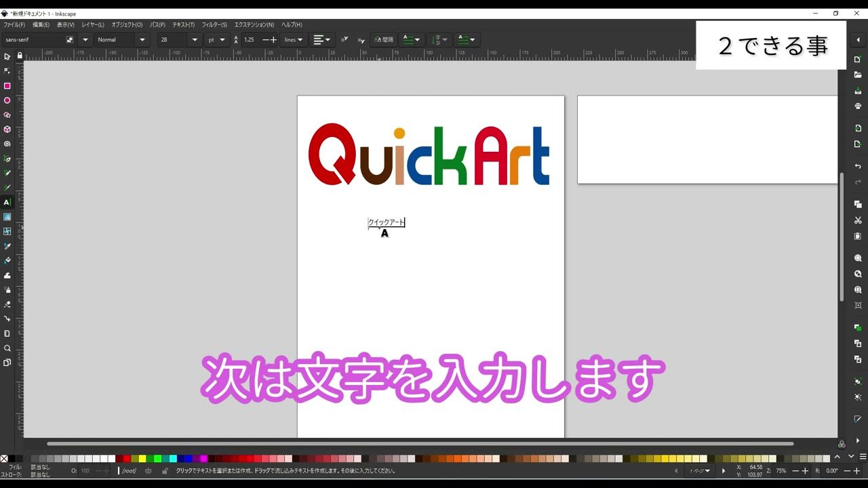
Task: Select the Color dropper tool
Action: tap(7, 246)
